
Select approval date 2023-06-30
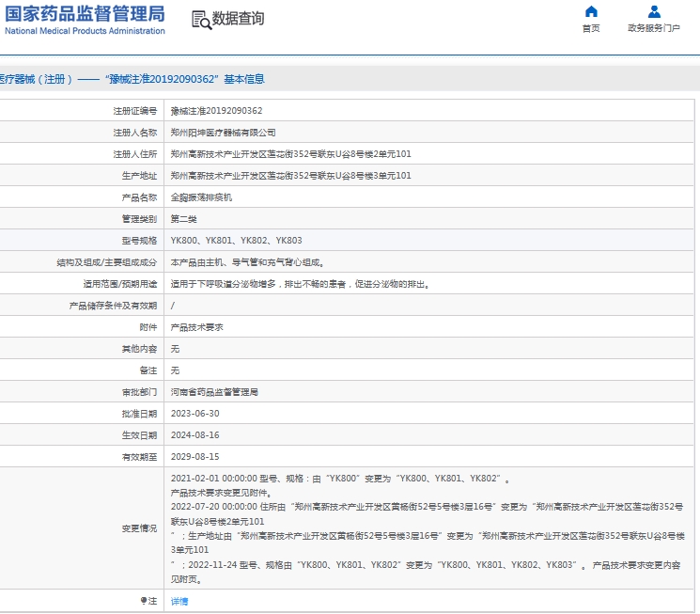[195, 414]
